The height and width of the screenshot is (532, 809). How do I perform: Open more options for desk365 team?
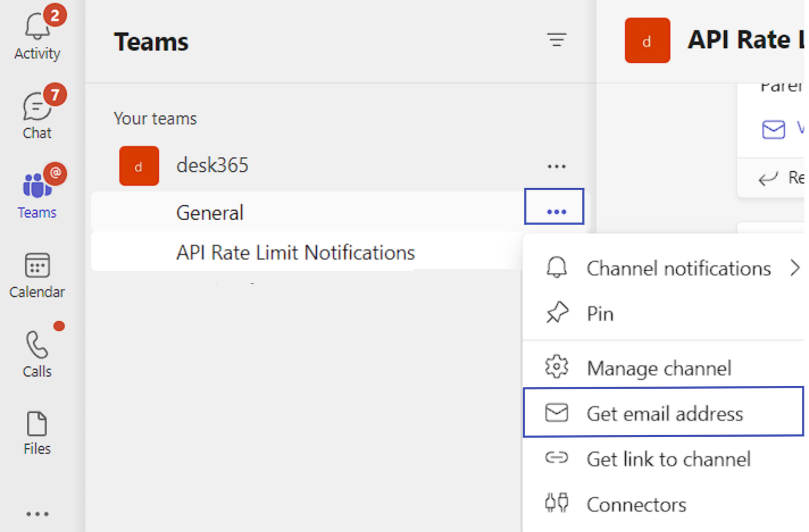[x=557, y=166]
